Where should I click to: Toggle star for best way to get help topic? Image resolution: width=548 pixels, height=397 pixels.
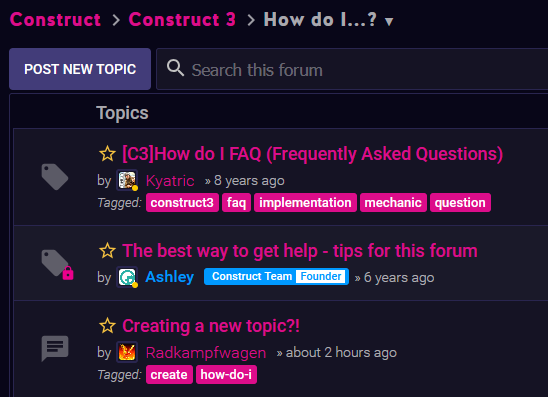pyautogui.click(x=107, y=251)
